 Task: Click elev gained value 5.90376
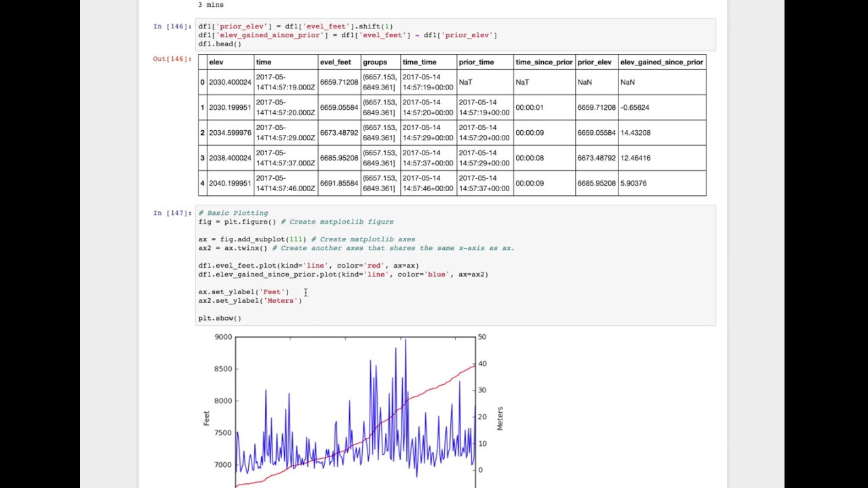[x=633, y=184]
